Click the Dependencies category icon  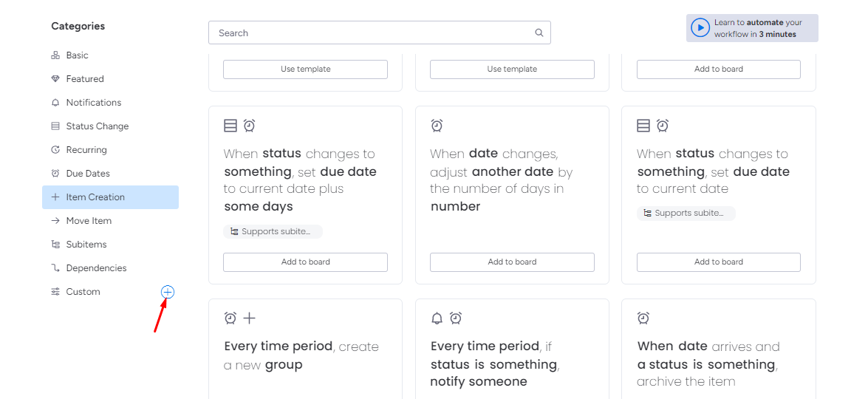point(55,268)
